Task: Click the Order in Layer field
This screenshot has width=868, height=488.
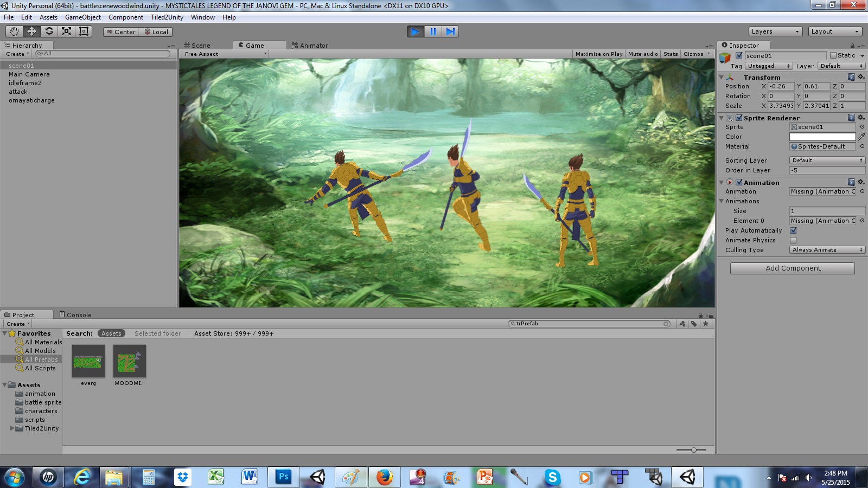Action: (x=827, y=170)
